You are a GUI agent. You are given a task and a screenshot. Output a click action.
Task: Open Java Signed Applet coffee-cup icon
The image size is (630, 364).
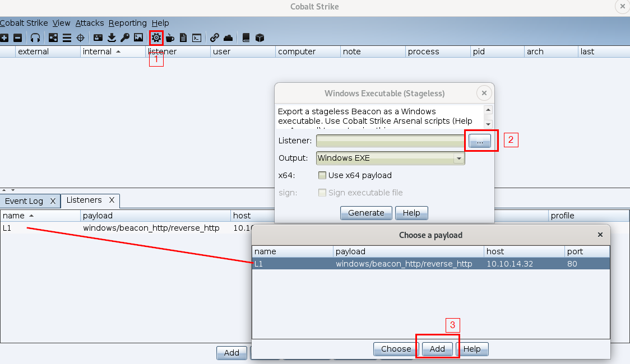pyautogui.click(x=170, y=38)
